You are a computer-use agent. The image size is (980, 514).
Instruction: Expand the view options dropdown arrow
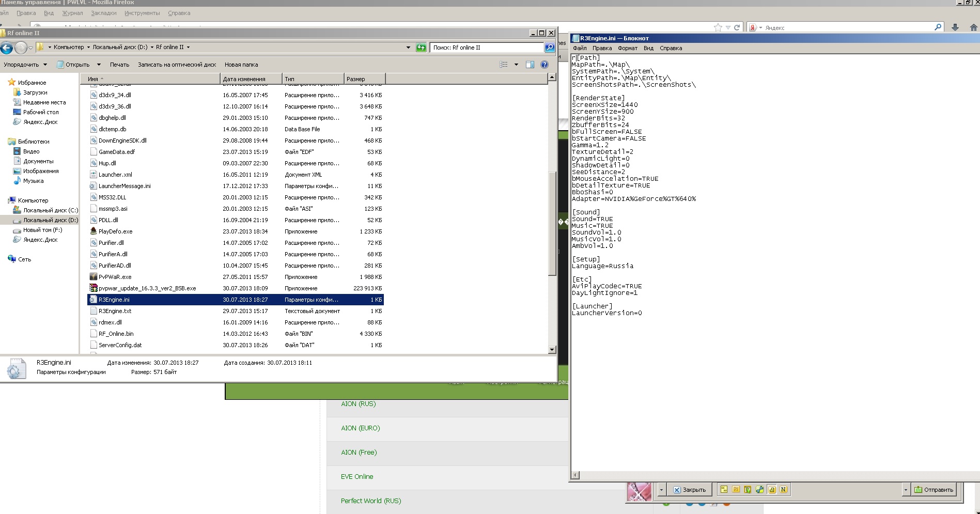coord(516,65)
